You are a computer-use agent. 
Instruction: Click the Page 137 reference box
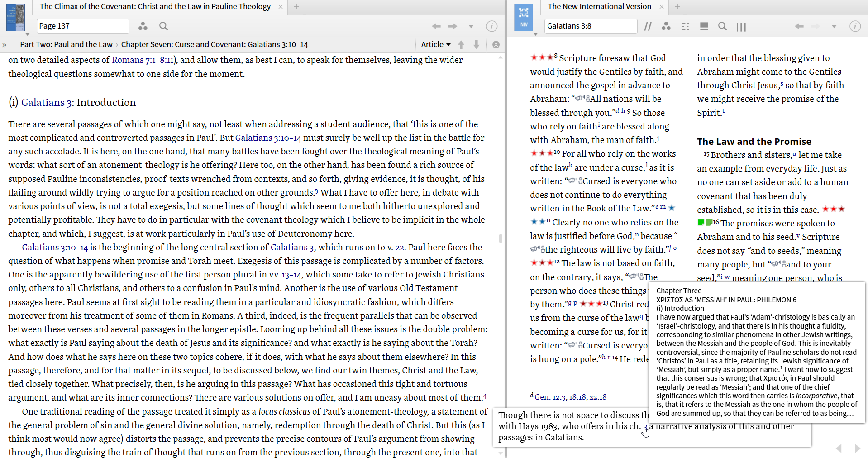tap(83, 26)
